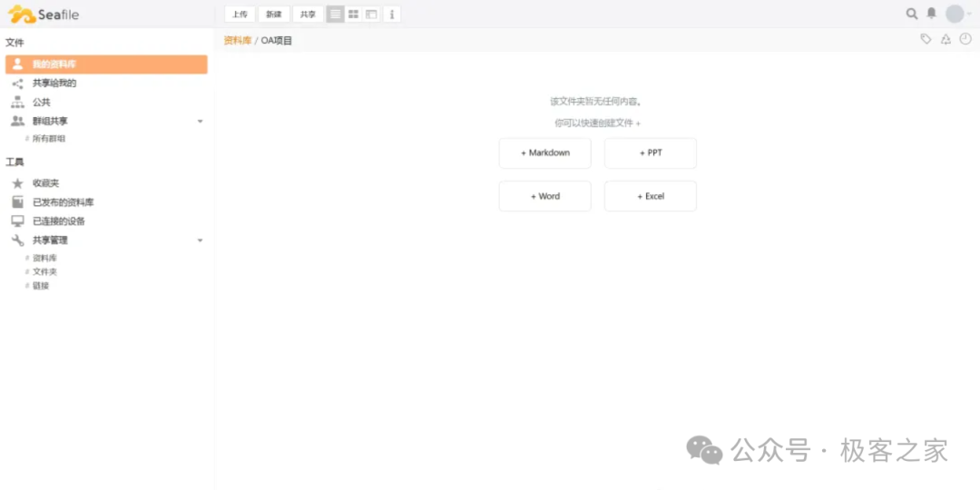Click the notification bell icon
The height and width of the screenshot is (490, 980).
point(931,14)
